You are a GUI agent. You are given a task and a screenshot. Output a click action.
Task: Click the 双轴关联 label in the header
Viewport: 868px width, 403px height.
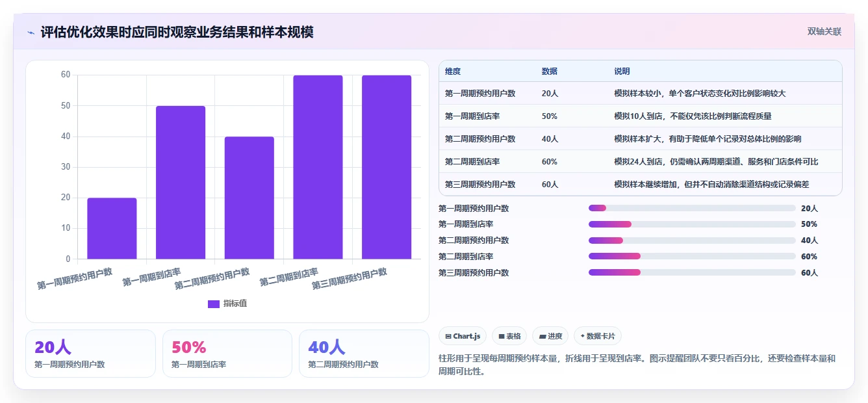pyautogui.click(x=824, y=31)
